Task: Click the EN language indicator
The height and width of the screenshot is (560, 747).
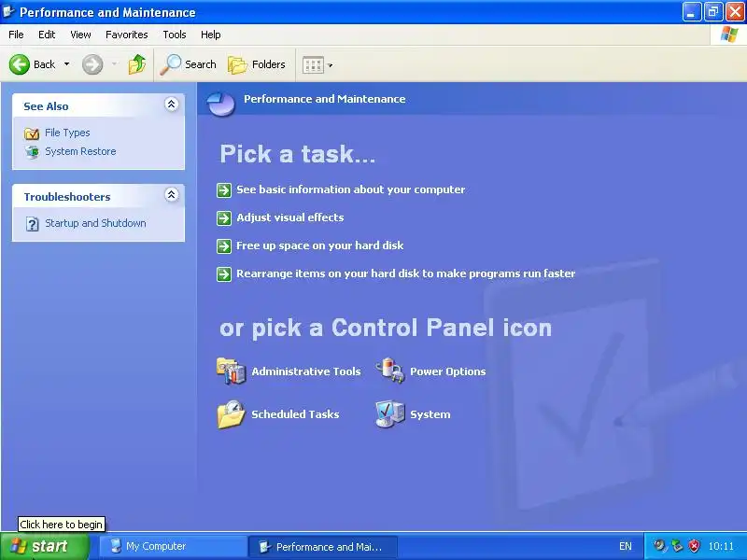Action: coord(625,546)
